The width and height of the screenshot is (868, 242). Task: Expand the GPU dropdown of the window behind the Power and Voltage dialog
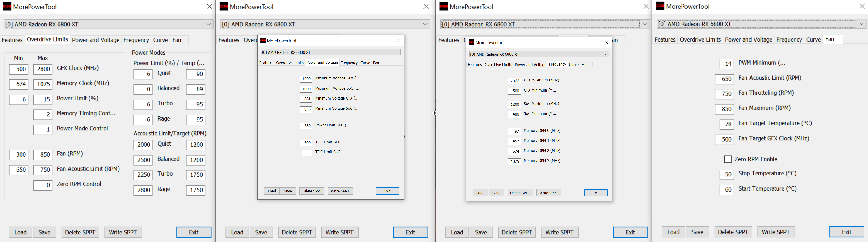point(325,24)
